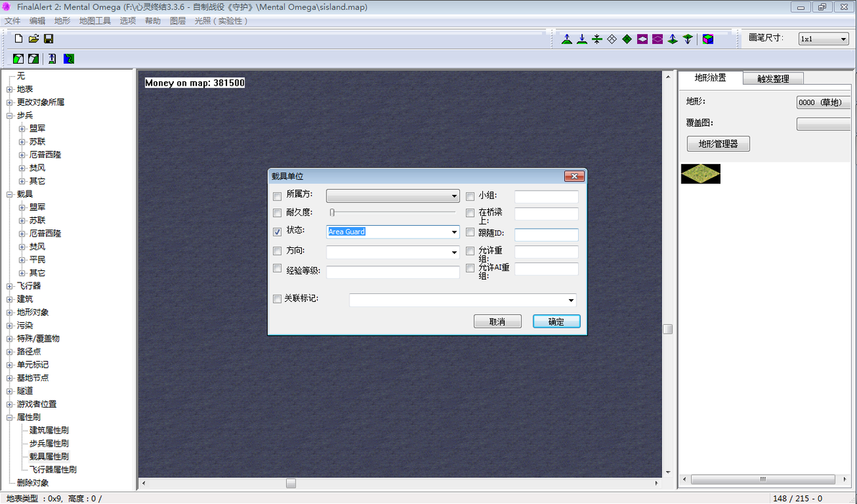857x504 pixels.
Task: Open the 状态 Area Guard dropdown
Action: [454, 232]
